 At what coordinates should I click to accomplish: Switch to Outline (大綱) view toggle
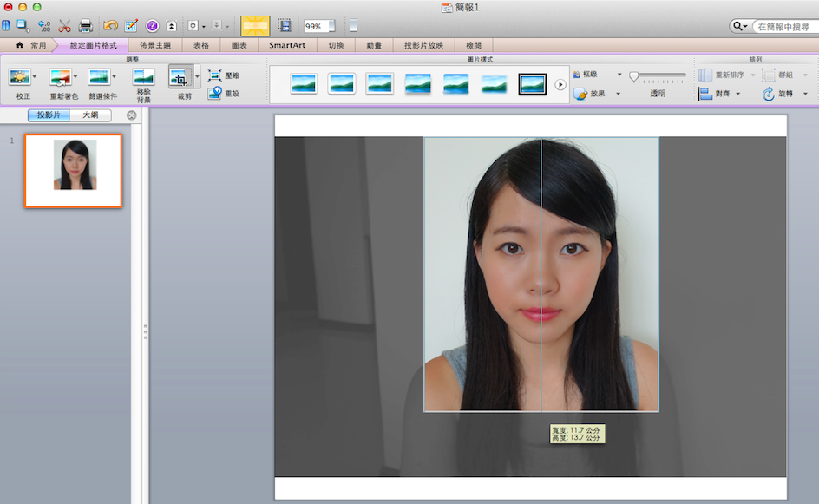(90, 115)
